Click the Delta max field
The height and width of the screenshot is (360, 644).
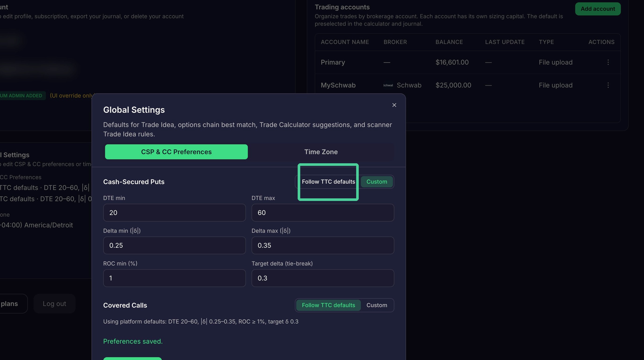click(x=322, y=245)
